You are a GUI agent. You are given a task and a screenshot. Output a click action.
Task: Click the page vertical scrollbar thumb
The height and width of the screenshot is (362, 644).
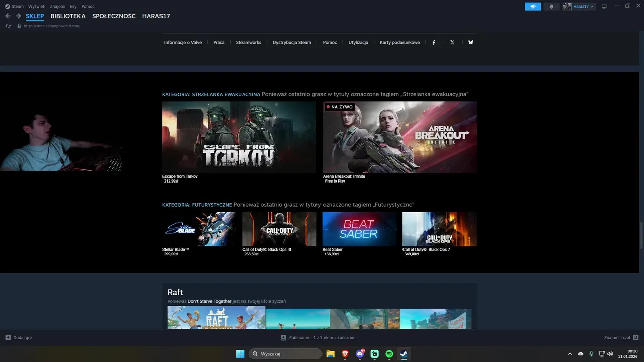coord(641,235)
